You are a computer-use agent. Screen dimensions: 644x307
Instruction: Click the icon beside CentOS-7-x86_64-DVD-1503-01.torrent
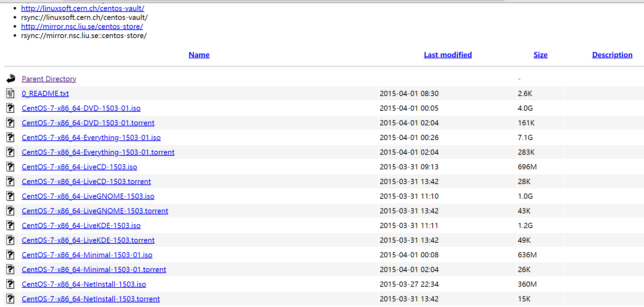[x=10, y=123]
